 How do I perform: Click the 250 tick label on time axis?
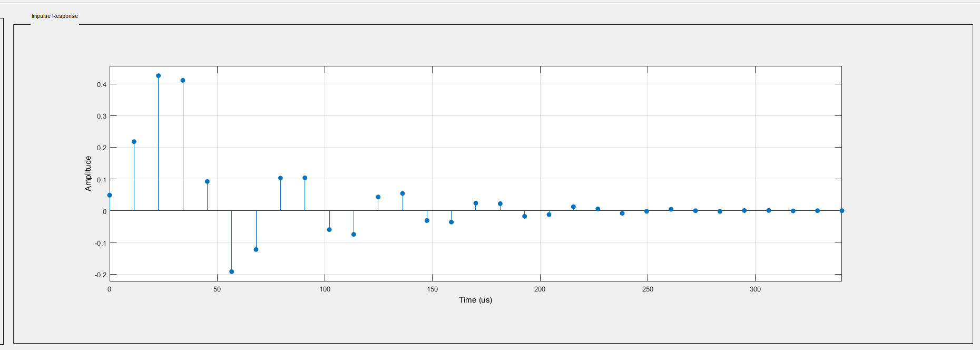coord(648,289)
